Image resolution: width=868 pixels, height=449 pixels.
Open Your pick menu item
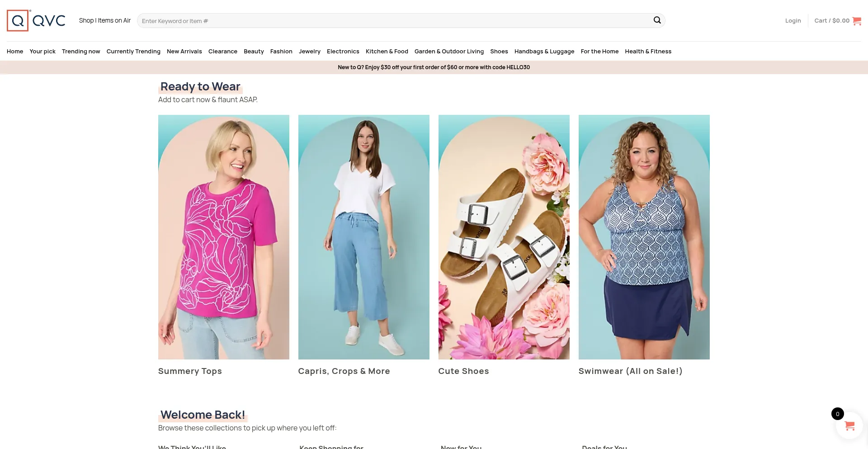(x=42, y=52)
